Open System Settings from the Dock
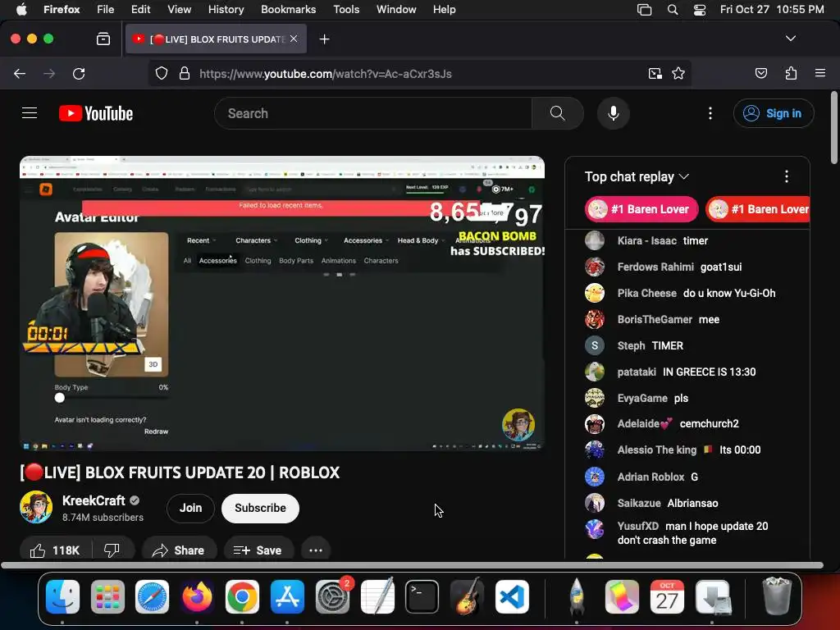 332,597
